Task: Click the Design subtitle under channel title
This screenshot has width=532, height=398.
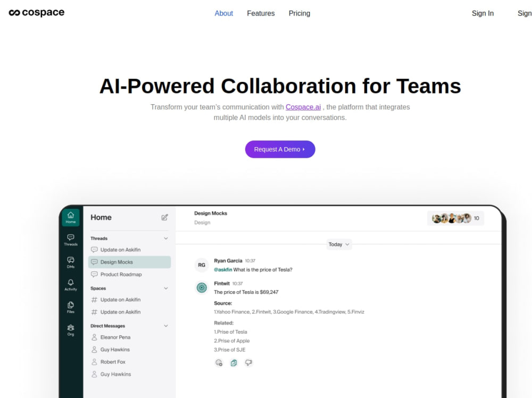Action: click(202, 223)
